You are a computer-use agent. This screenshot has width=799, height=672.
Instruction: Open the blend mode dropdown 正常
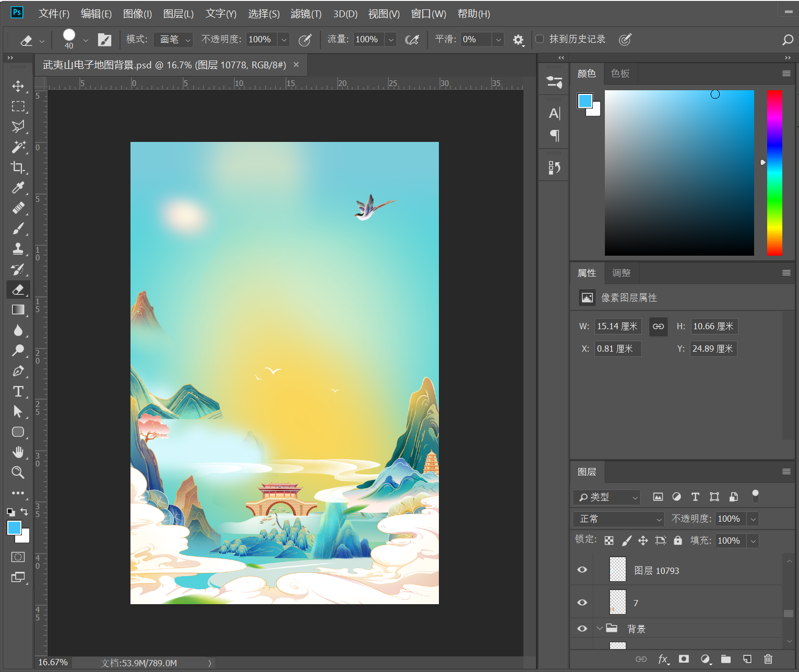coord(619,519)
